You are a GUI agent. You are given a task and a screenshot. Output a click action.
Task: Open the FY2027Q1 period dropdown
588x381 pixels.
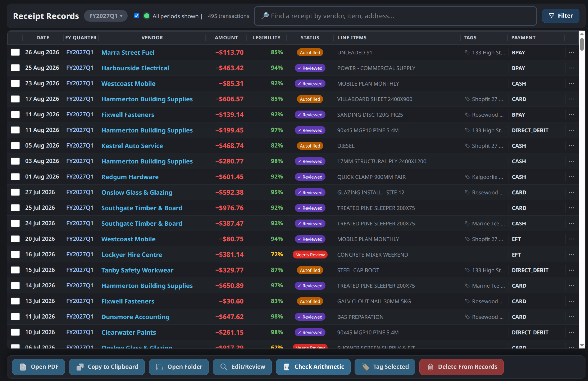[106, 16]
